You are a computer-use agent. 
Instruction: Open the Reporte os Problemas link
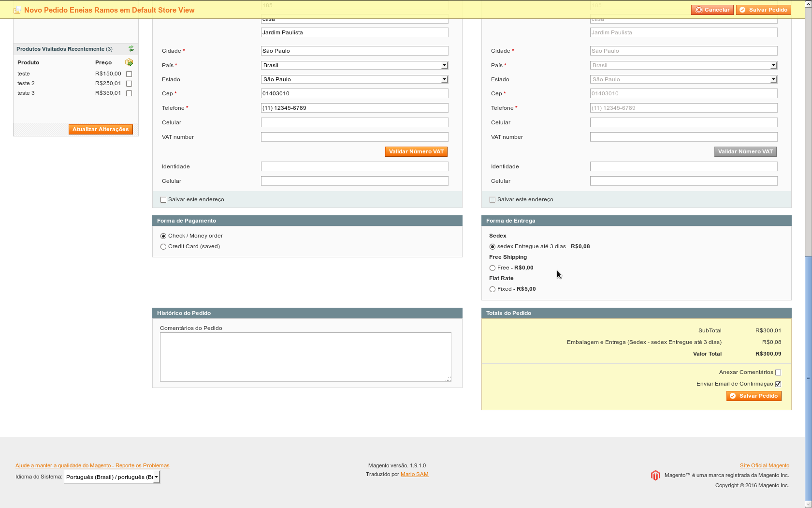tap(92, 465)
